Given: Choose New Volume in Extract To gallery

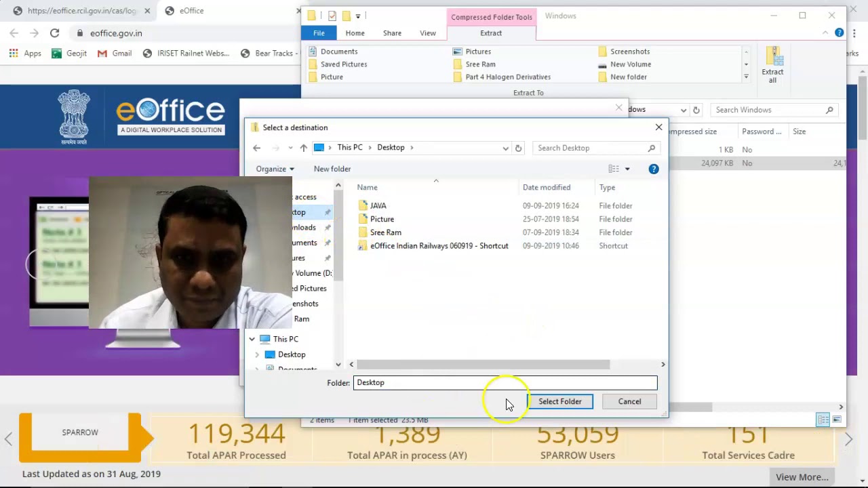Looking at the screenshot, I should pos(625,64).
